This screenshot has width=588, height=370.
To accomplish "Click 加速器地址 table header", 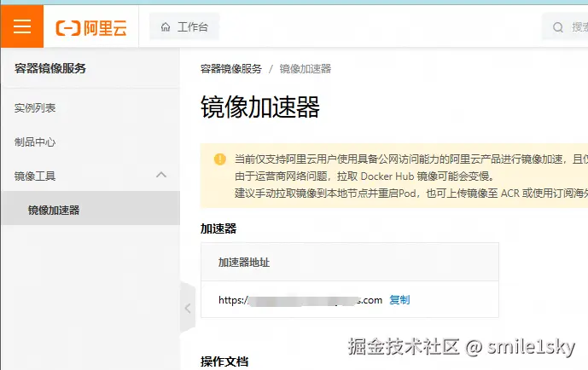I will point(350,262).
